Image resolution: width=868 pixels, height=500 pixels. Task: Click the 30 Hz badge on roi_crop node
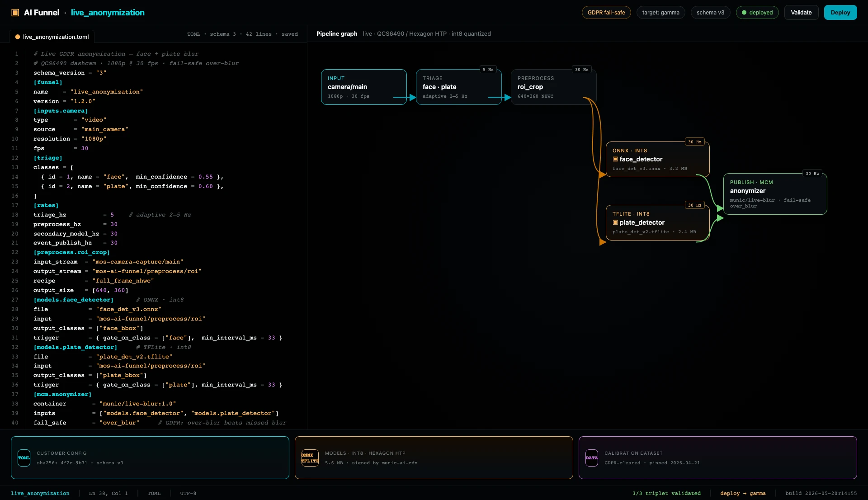point(582,70)
